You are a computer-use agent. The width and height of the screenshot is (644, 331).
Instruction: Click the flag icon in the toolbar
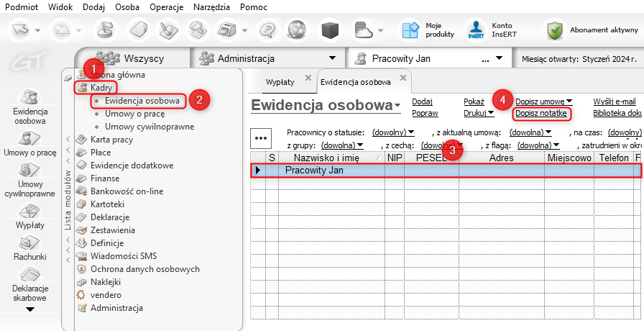[106, 30]
